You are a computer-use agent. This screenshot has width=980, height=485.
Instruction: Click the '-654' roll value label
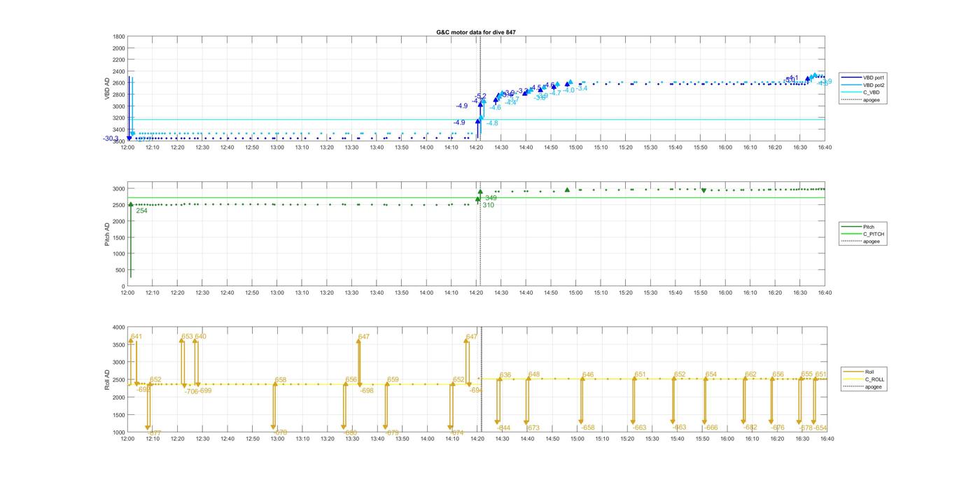point(820,428)
